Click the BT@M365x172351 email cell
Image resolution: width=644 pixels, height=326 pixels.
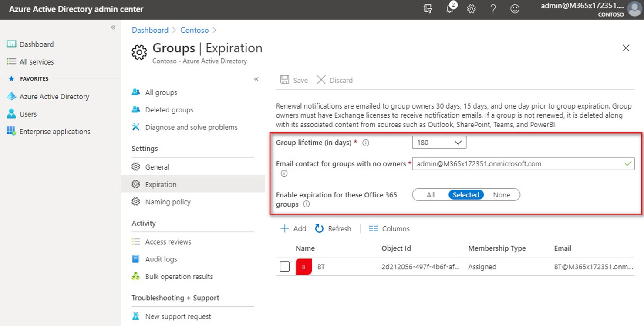click(593, 267)
